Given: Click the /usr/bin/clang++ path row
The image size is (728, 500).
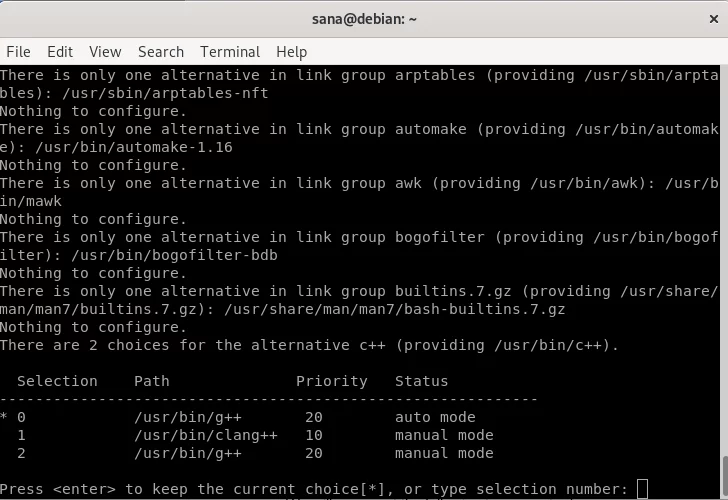Looking at the screenshot, I should [x=246, y=435].
